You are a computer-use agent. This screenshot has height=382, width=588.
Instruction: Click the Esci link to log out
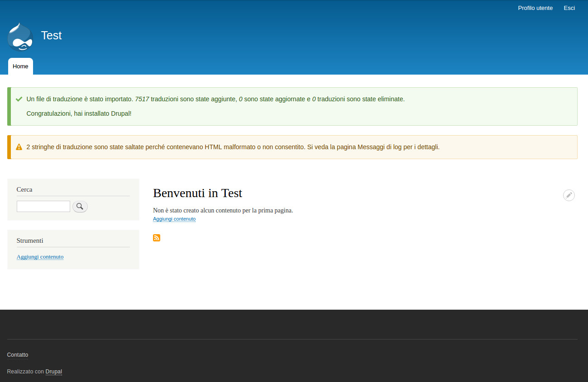click(569, 8)
